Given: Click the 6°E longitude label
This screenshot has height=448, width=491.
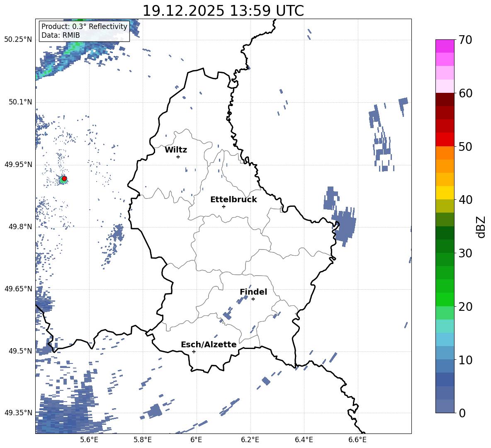Looking at the screenshot, I should [196, 440].
